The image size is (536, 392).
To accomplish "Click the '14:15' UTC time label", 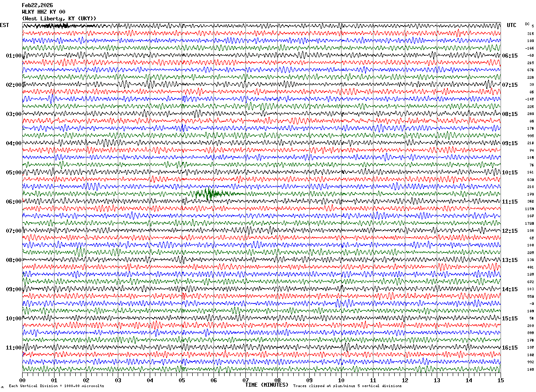I will coord(510,289).
